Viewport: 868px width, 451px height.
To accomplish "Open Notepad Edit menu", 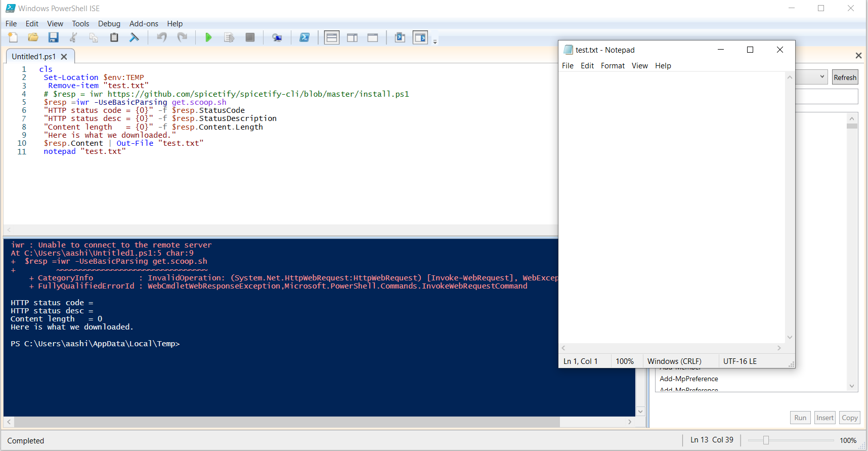I will (587, 66).
